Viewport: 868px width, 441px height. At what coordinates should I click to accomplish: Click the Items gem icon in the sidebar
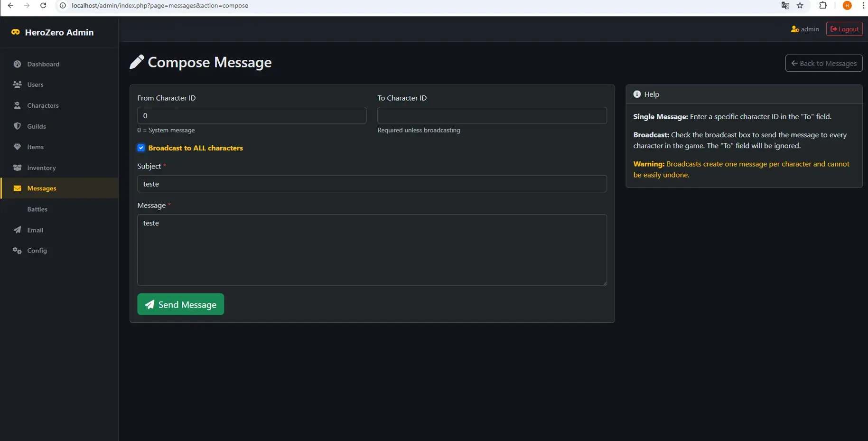[18, 147]
